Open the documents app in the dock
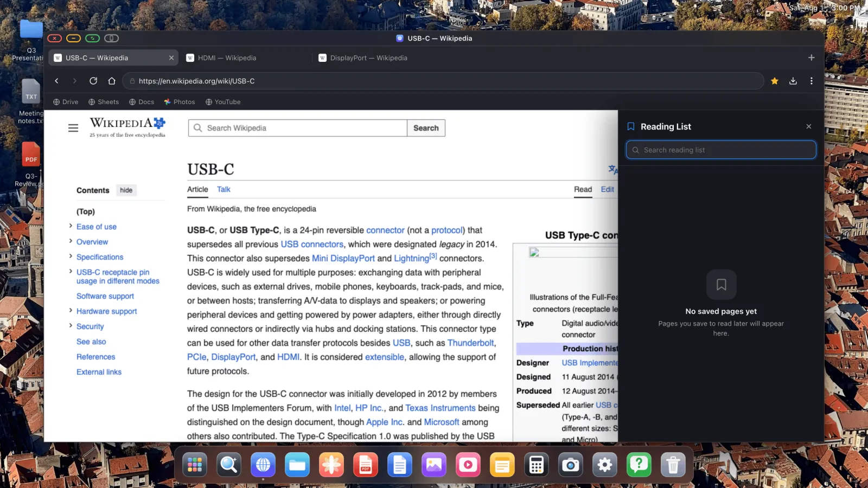The image size is (868, 488). point(400,465)
